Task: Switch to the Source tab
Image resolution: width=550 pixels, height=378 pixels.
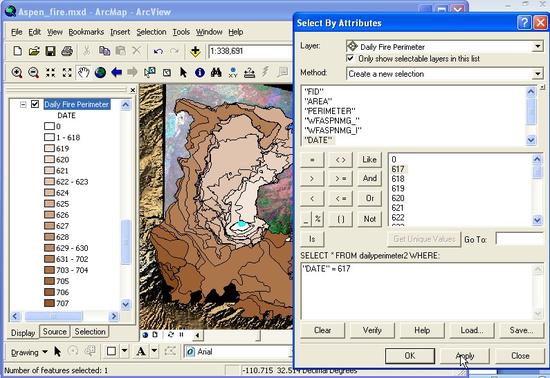Action: (x=55, y=332)
